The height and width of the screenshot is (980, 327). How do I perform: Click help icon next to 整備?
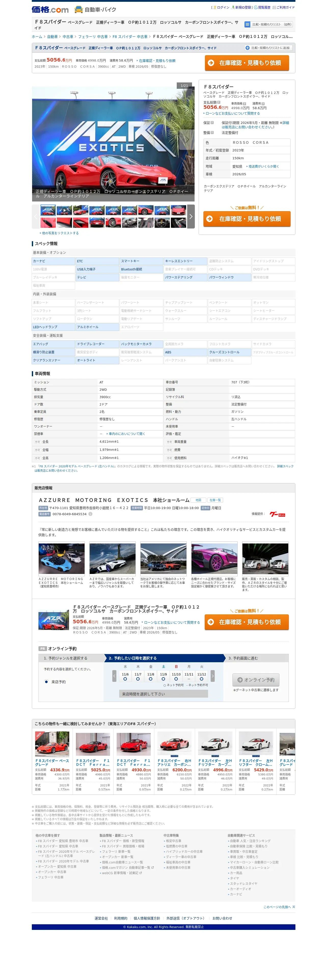coord(212,132)
